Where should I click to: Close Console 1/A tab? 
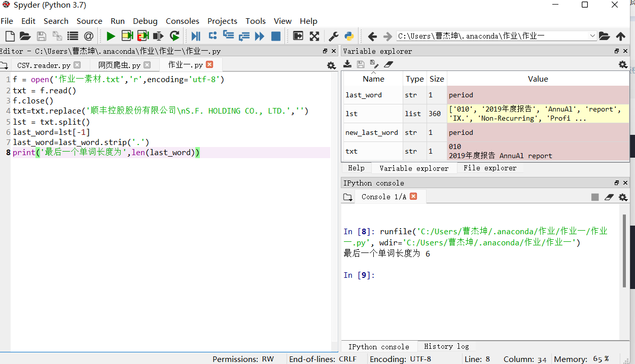tap(413, 196)
